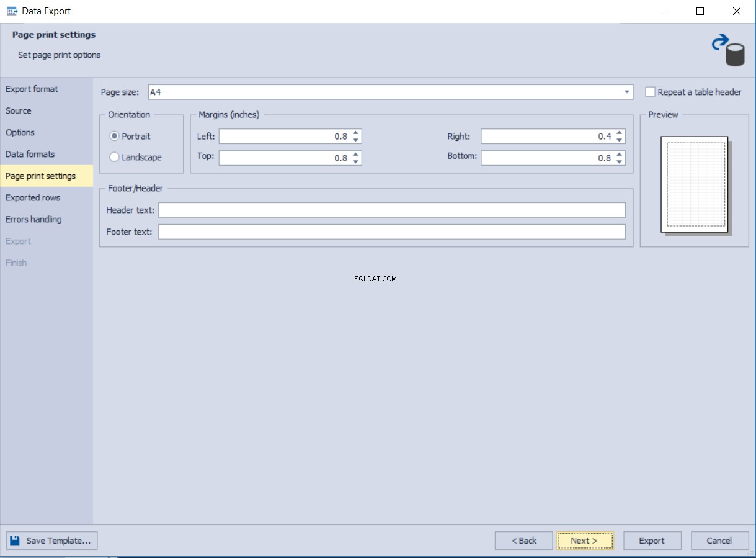Click the page preview thumbnail
Screen dimensions: 756x558
(x=696, y=185)
